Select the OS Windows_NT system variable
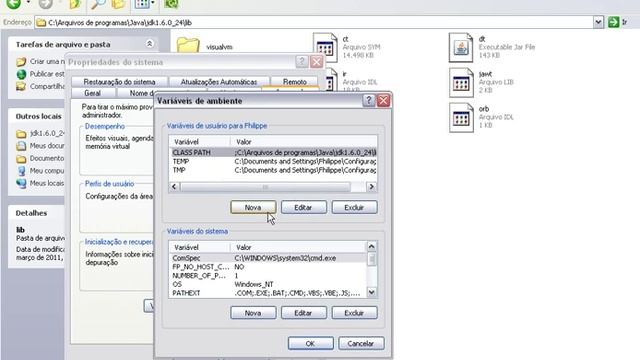Screen dimensions: 640x360 click(268, 284)
